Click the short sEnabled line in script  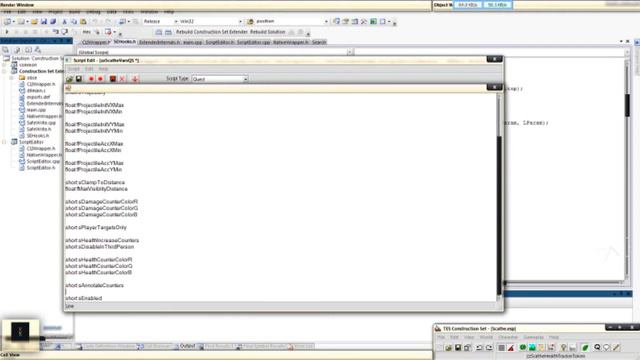click(84, 298)
